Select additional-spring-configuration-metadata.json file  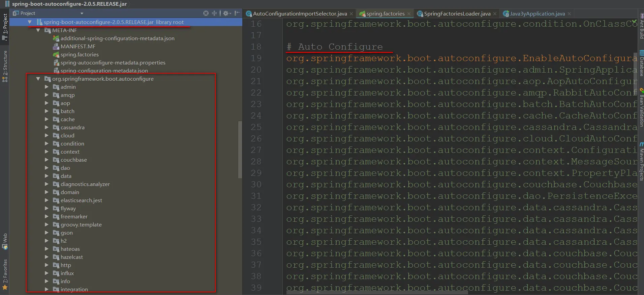coord(117,38)
